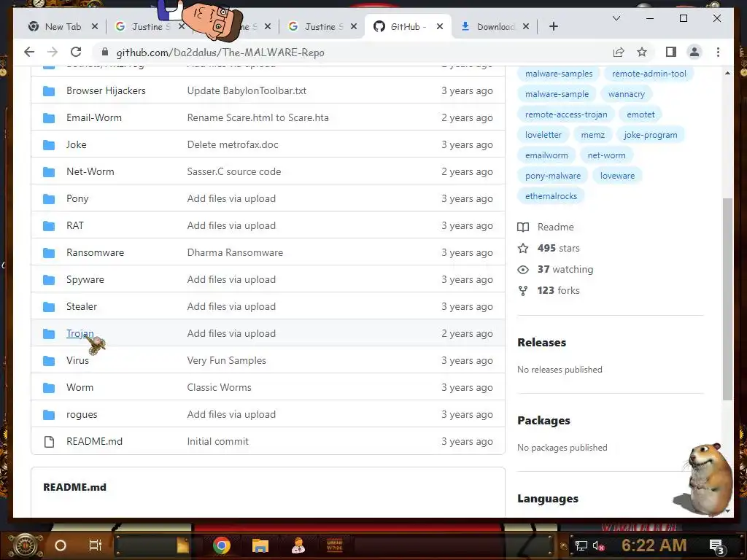Open the side panel icon in Chrome toolbar

671,52
